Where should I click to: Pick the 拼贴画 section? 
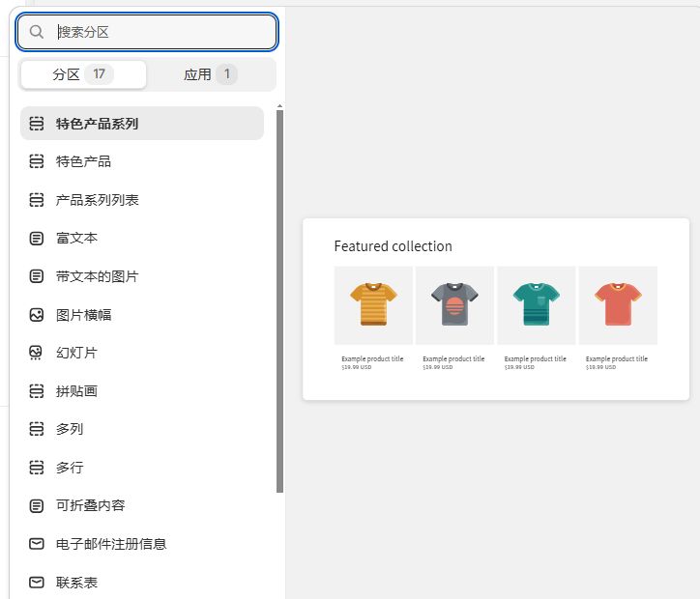pos(142,391)
